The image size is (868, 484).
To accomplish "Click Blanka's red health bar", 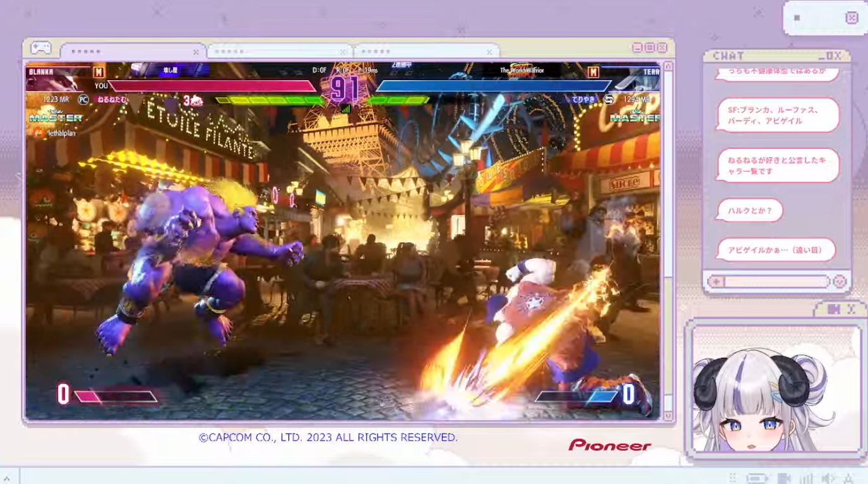I will pyautogui.click(x=211, y=86).
